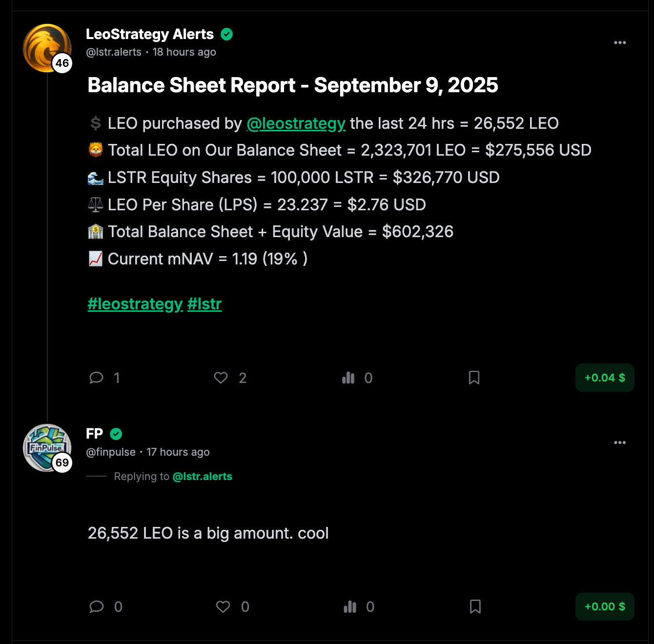The height and width of the screenshot is (644, 654).
Task: Reply to FP's comment
Action: point(97,606)
